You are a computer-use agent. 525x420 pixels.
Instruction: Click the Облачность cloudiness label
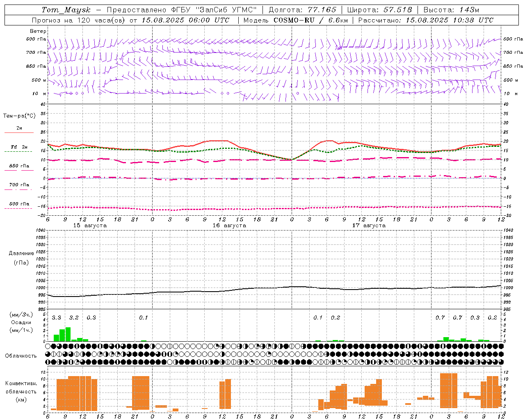tap(21, 356)
